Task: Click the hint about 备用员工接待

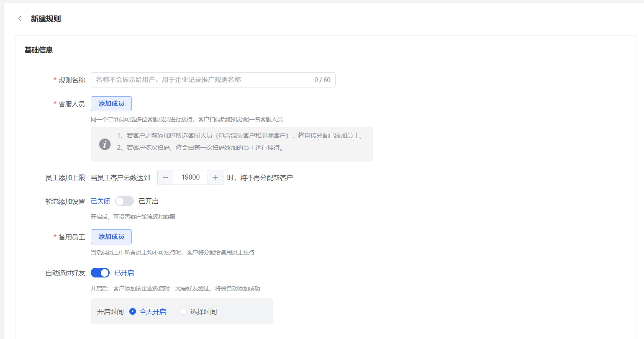Action: [173, 252]
